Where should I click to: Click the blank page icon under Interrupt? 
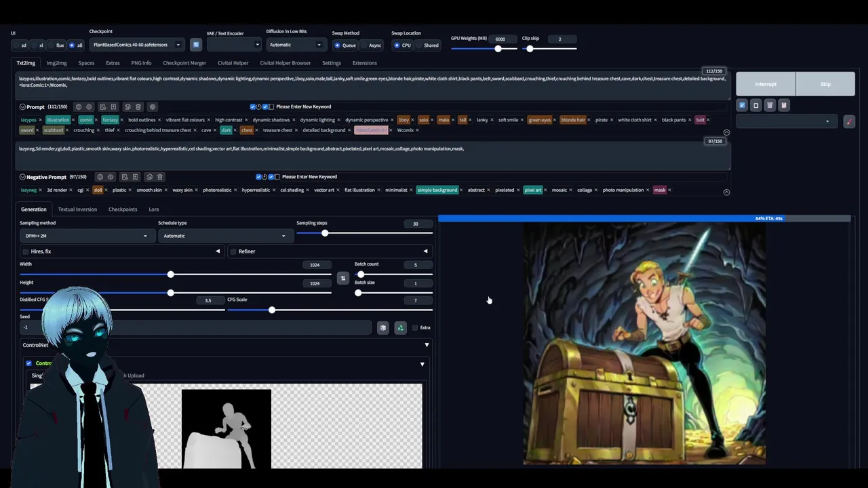click(756, 105)
